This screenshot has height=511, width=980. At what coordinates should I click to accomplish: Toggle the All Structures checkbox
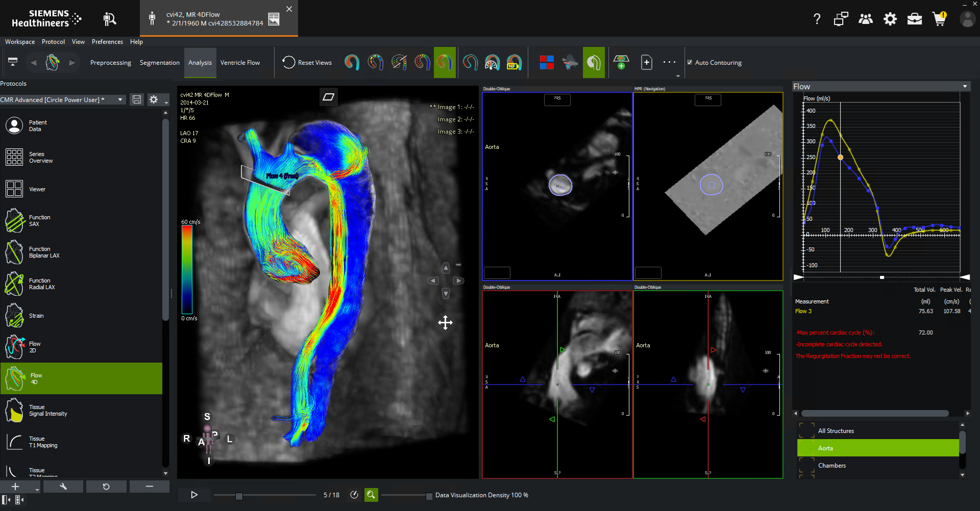point(806,430)
